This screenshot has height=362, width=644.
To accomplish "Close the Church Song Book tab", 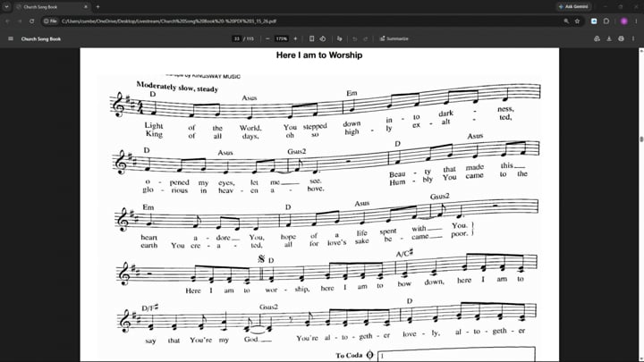I will [86, 7].
